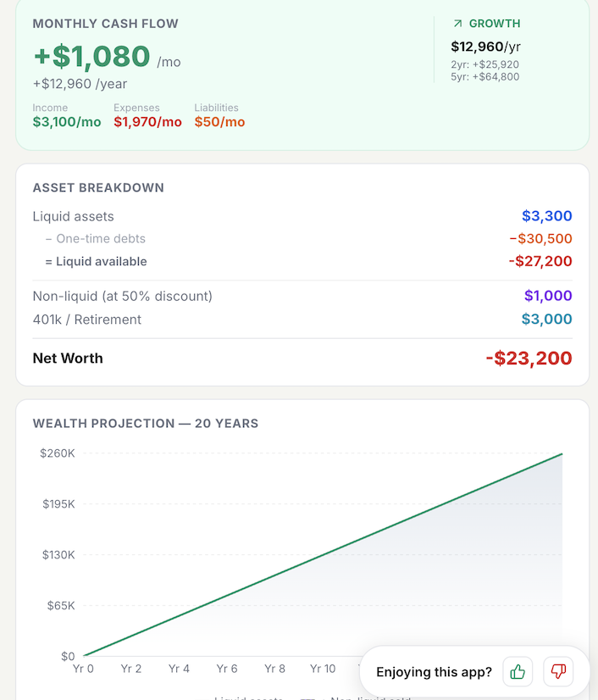Click the +$1,080 monthly cash flow amount
Image resolution: width=598 pixels, height=700 pixels.
[x=91, y=57]
